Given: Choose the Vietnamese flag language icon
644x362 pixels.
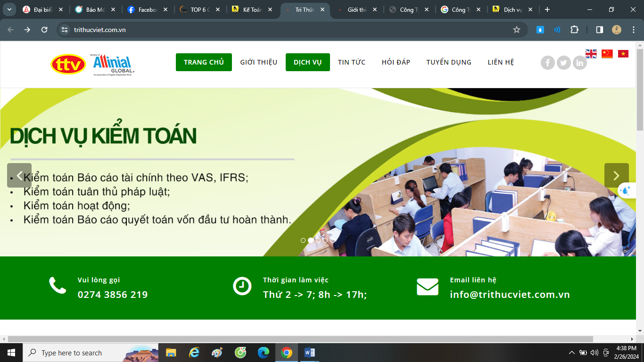Looking at the screenshot, I should pos(623,54).
